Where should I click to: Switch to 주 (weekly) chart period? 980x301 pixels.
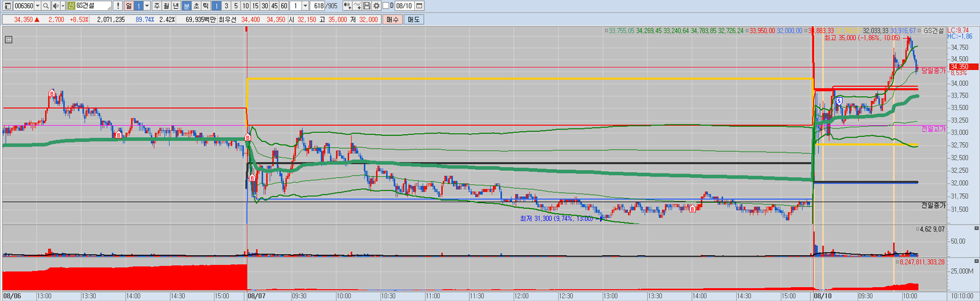pos(157,6)
